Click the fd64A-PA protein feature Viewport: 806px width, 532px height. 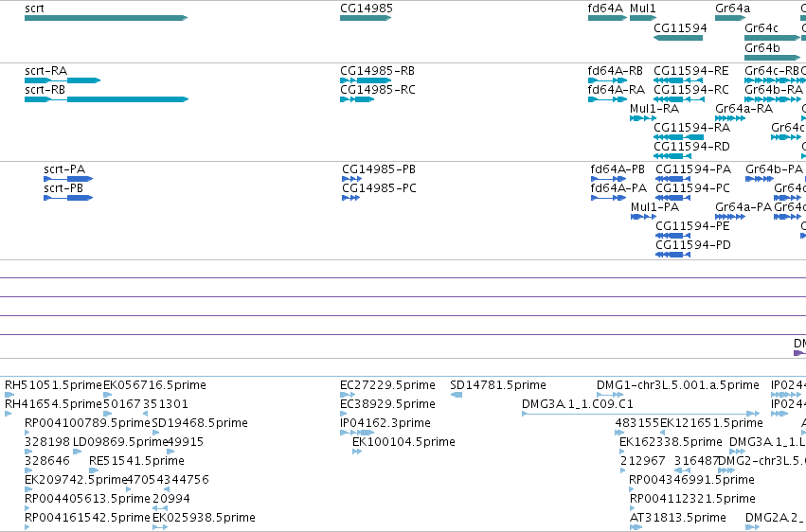(609, 198)
